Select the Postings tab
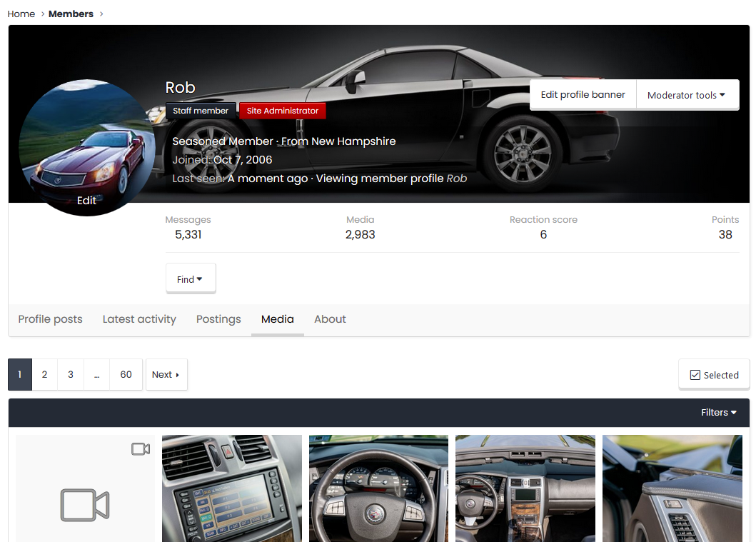Image resolution: width=756 pixels, height=542 pixels. coord(218,319)
